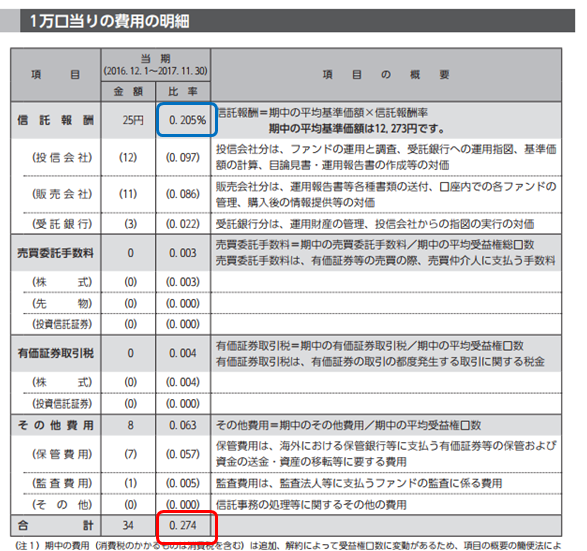
Task: Click the '(0.004)' ratio cell
Action: [x=183, y=382]
